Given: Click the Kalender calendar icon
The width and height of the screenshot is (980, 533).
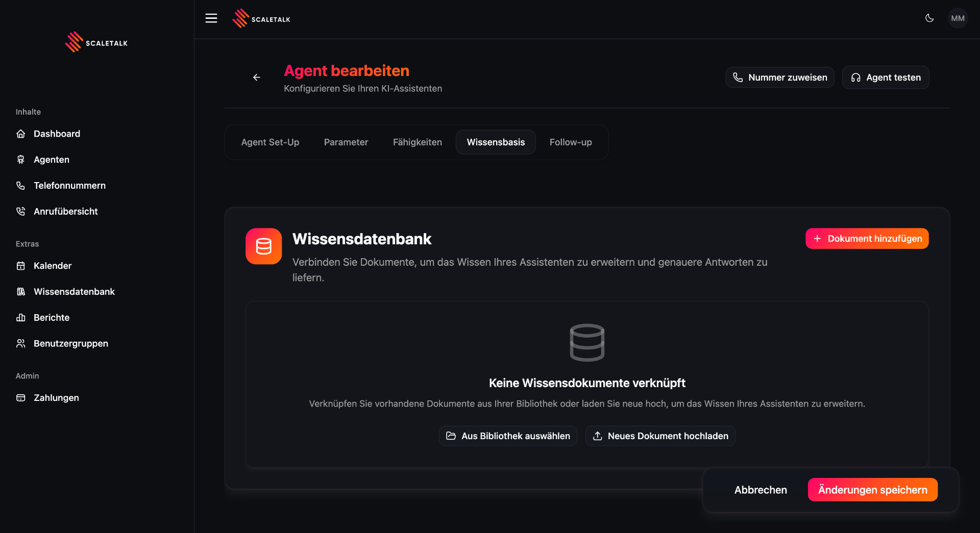Looking at the screenshot, I should pos(21,266).
